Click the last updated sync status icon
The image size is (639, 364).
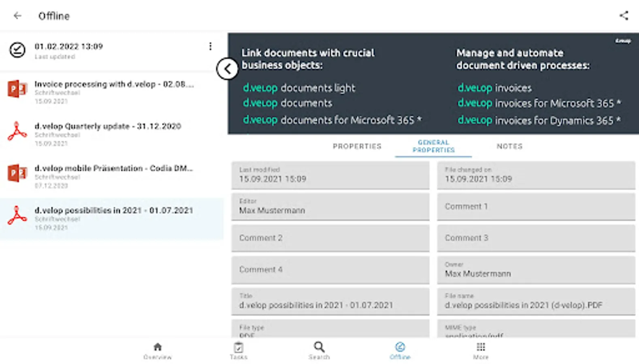point(17,50)
